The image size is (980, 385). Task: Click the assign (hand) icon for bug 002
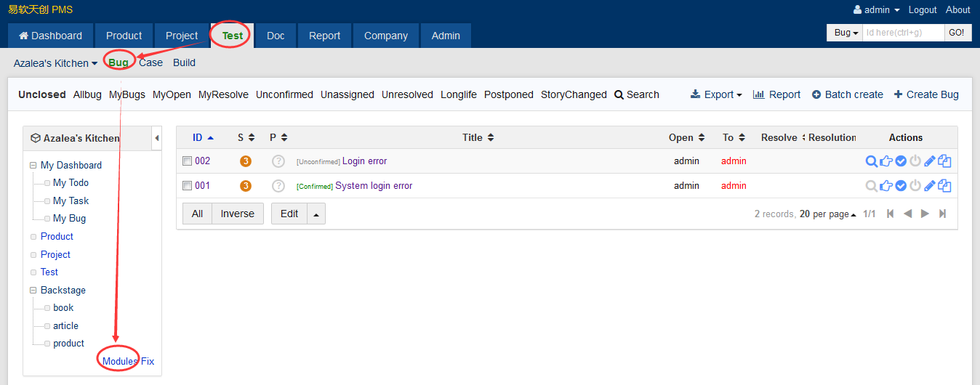pos(886,161)
